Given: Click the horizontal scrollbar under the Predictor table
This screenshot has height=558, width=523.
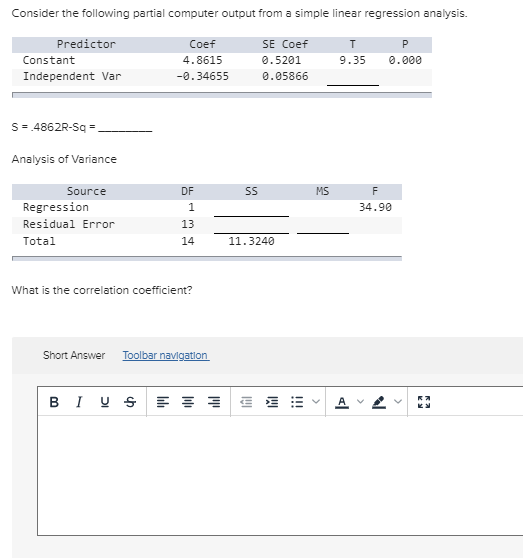Looking at the screenshot, I should [x=222, y=95].
